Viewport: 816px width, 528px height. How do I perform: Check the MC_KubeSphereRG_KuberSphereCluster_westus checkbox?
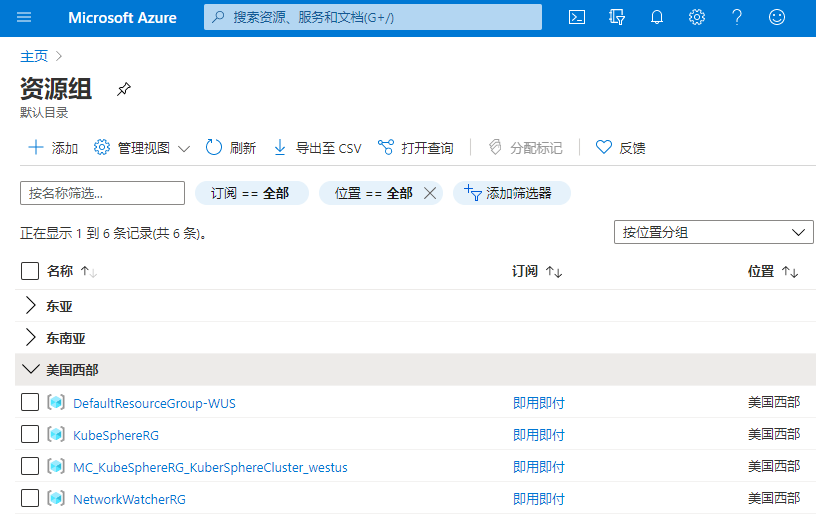tap(30, 466)
